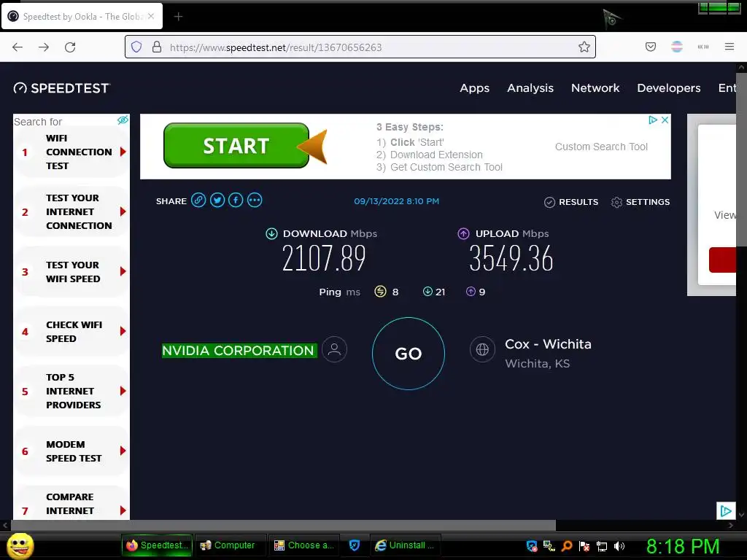
Task: Select the Speedtest by Ookla tab
Action: (x=82, y=17)
